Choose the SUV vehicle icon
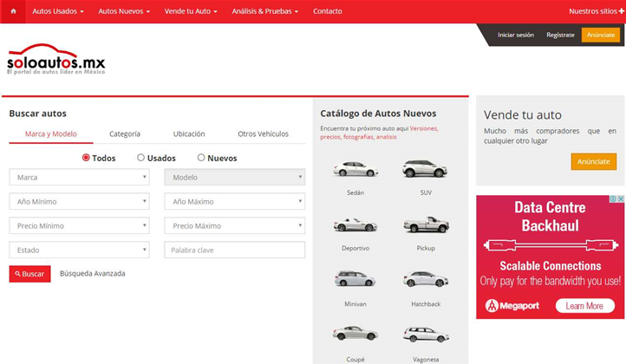 coord(425,169)
